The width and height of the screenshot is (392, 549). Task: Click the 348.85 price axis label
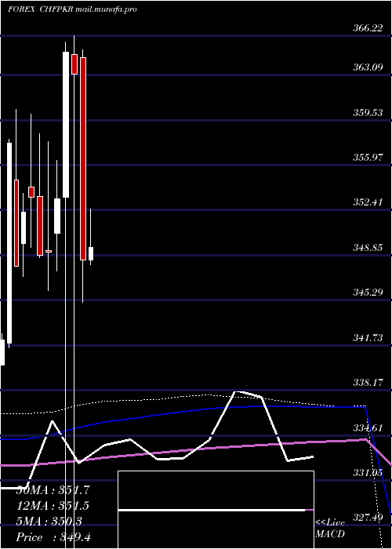[368, 248]
